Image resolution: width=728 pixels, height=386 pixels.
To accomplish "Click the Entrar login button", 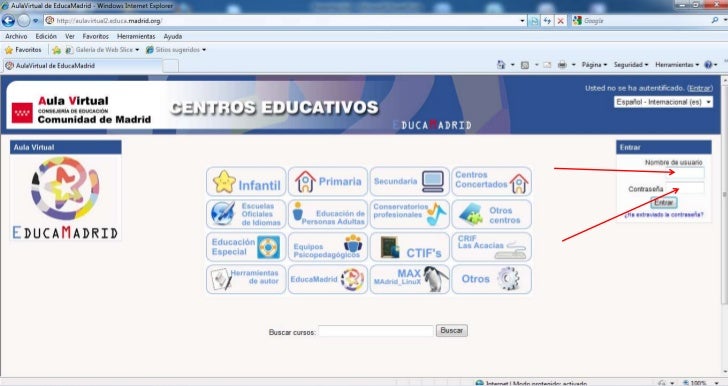I will [664, 203].
